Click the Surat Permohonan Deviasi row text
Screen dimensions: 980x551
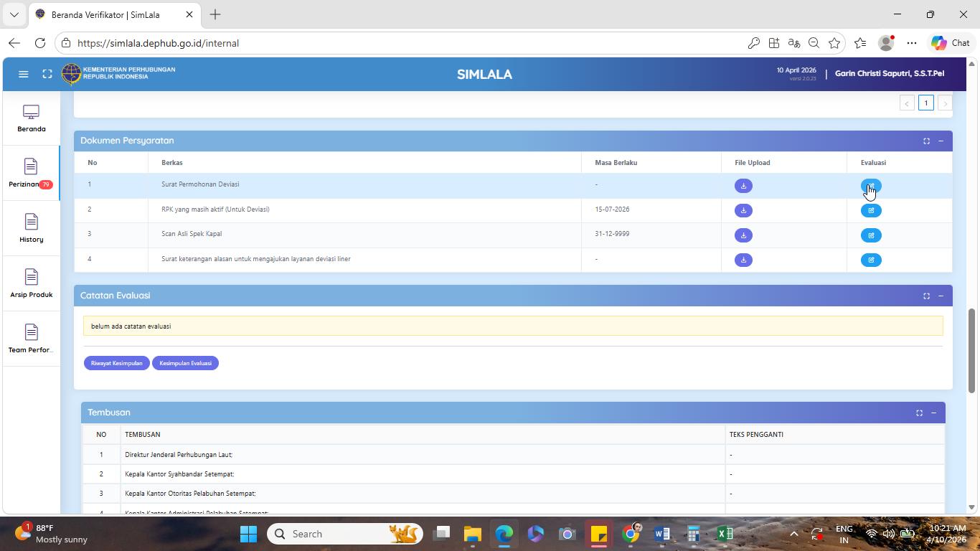(200, 184)
